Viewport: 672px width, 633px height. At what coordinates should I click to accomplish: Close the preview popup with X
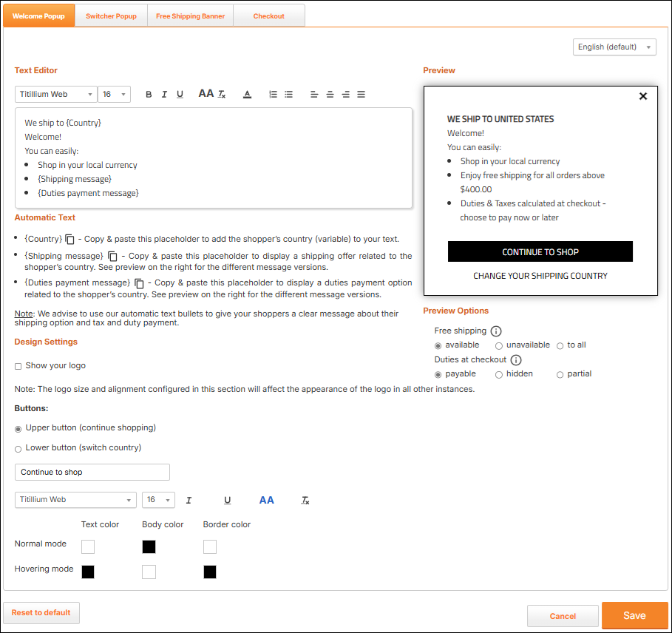[x=642, y=96]
